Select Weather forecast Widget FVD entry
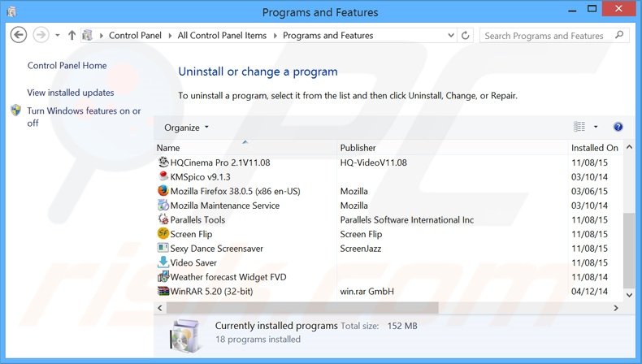This screenshot has height=364, width=642. pyautogui.click(x=228, y=277)
